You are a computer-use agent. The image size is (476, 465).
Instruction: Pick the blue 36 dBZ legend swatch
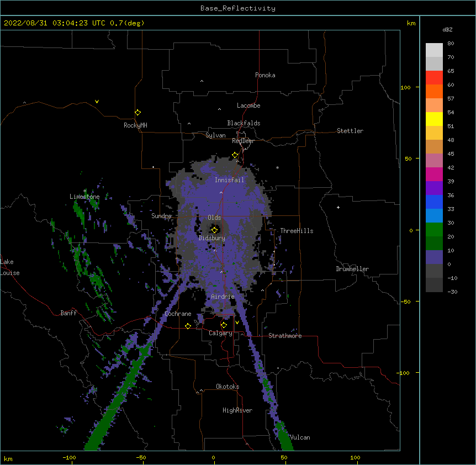[434, 202]
